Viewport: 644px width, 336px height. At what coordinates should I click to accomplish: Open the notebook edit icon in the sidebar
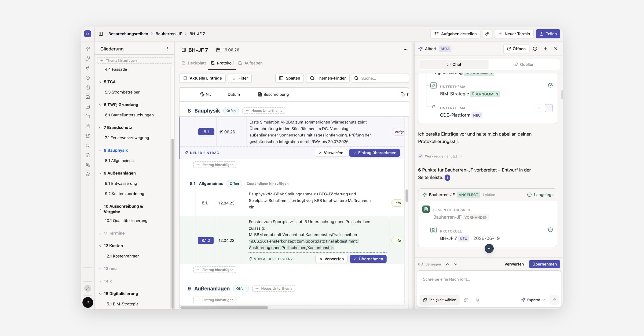88,136
